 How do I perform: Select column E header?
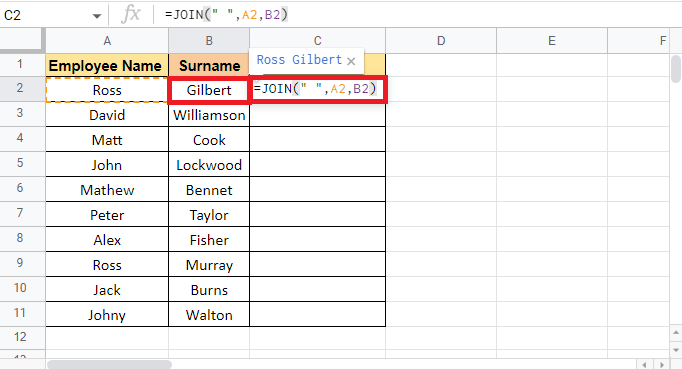point(552,41)
